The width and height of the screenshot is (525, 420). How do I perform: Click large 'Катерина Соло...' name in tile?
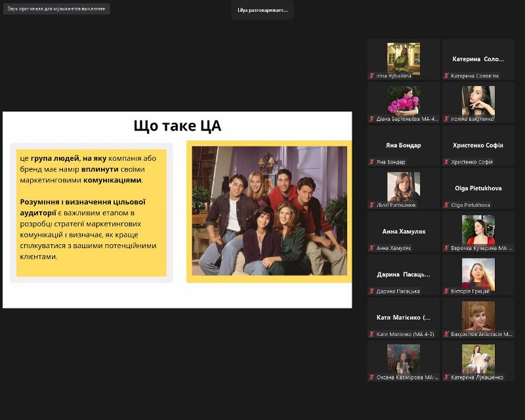pos(478,59)
